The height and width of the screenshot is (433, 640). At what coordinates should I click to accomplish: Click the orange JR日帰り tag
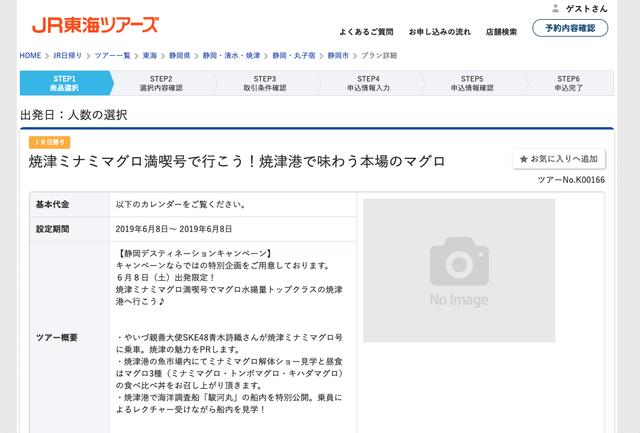click(49, 142)
